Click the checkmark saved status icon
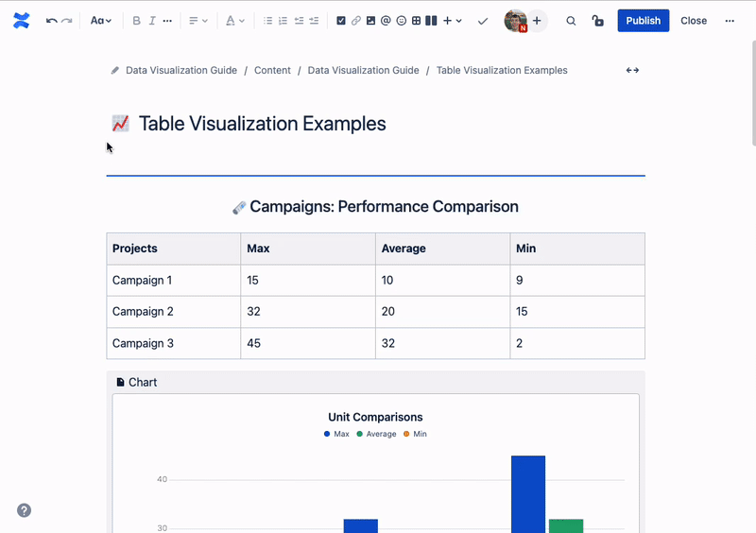This screenshot has width=756, height=533. [x=483, y=21]
